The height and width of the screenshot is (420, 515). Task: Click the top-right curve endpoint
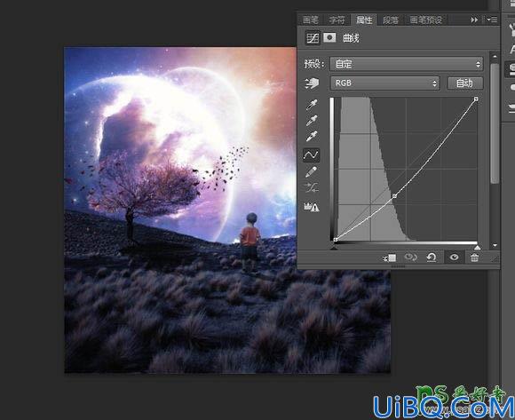click(476, 99)
